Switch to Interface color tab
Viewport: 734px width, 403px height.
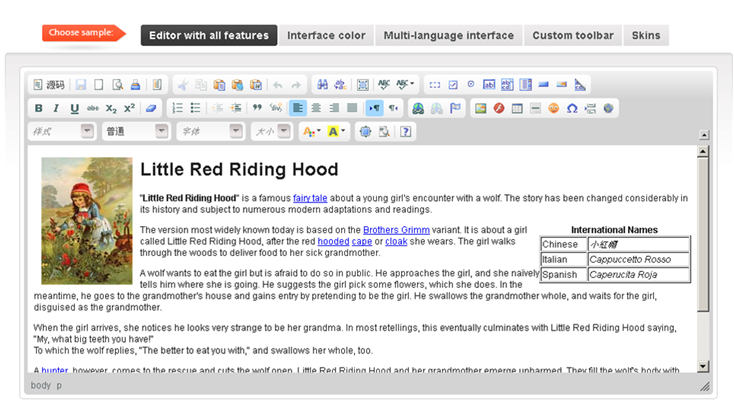coord(326,36)
